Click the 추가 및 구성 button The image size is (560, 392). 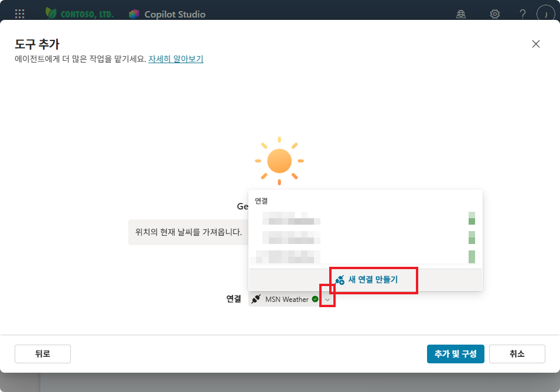[455, 354]
